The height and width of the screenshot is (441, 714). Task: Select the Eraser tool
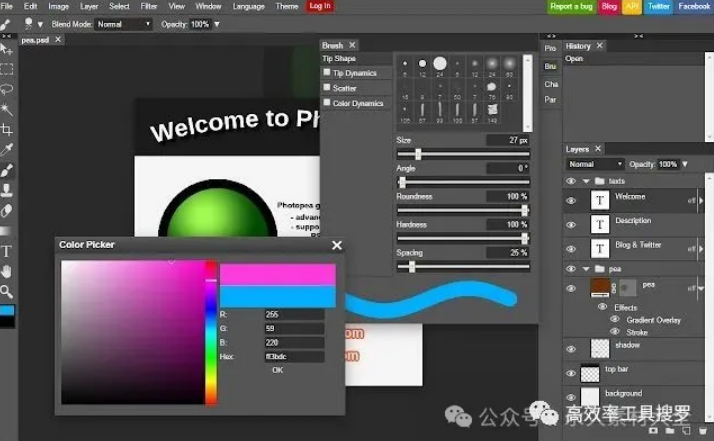coord(6,210)
